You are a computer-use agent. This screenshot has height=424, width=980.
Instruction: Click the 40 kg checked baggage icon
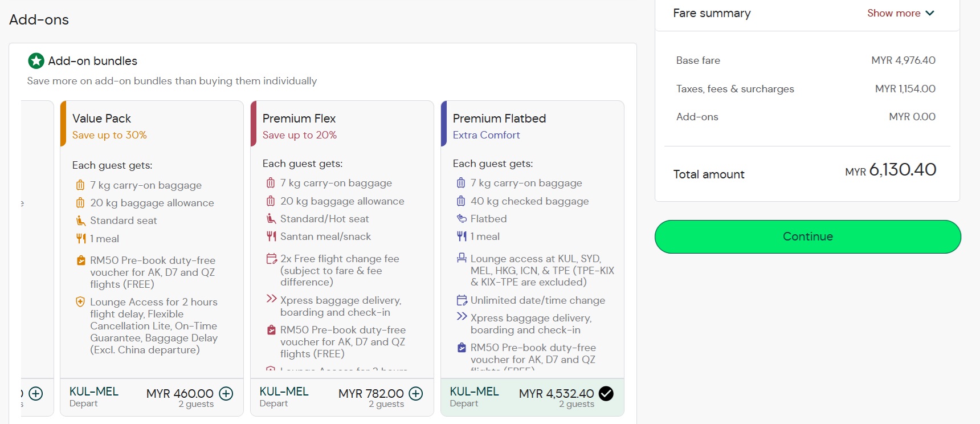point(461,201)
